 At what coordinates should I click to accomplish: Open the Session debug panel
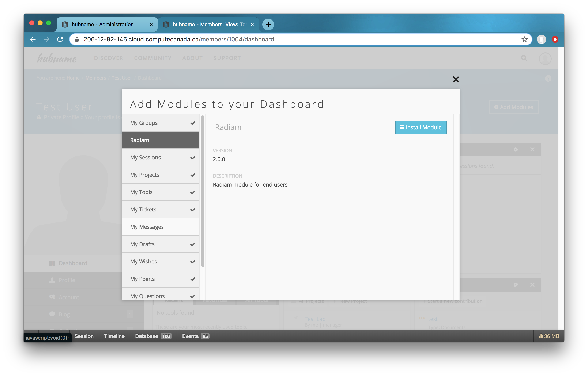(x=84, y=336)
